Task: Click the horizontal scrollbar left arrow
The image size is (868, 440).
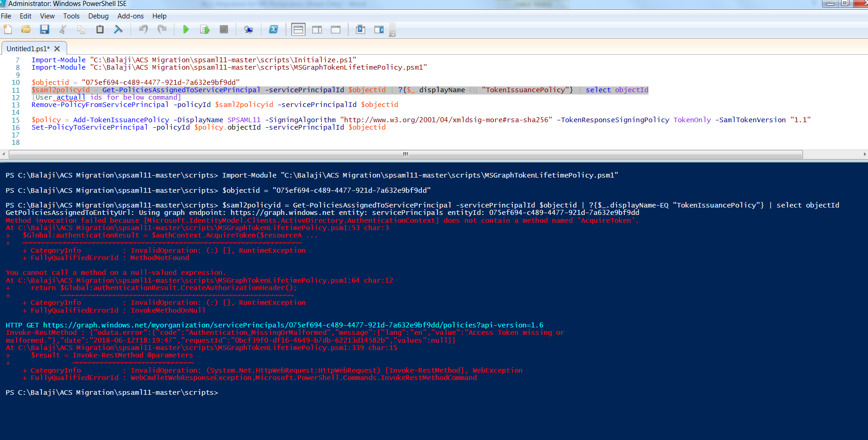Action: click(x=4, y=154)
